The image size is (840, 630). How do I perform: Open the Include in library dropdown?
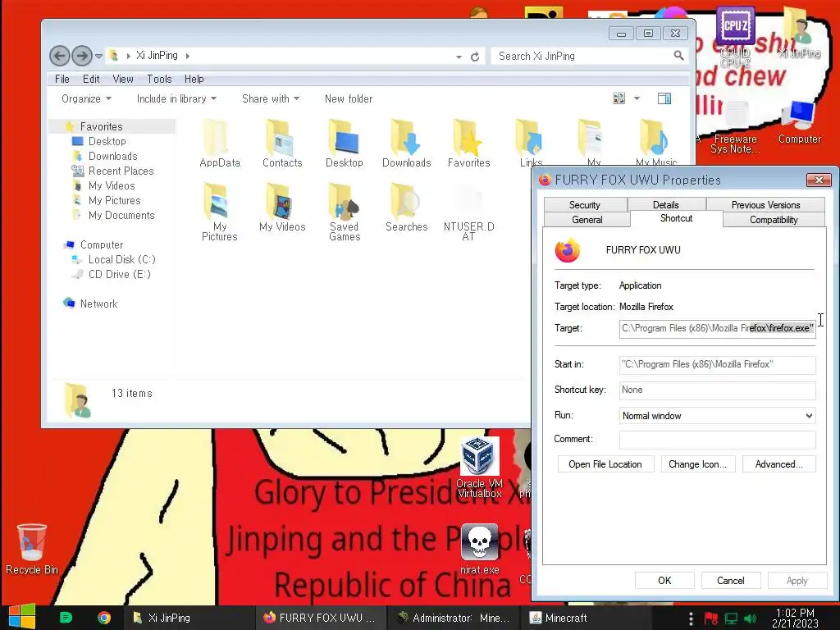(x=176, y=98)
